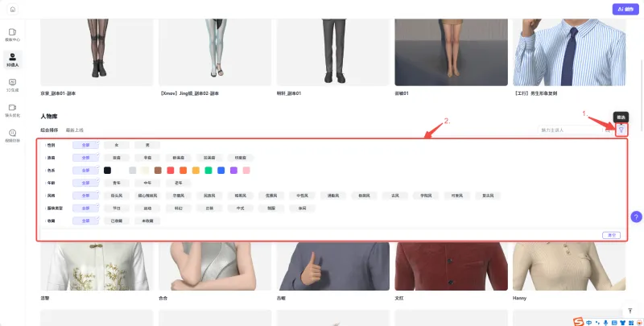Pick the red color swatch
This screenshot has width=644, height=326.
pyautogui.click(x=171, y=171)
